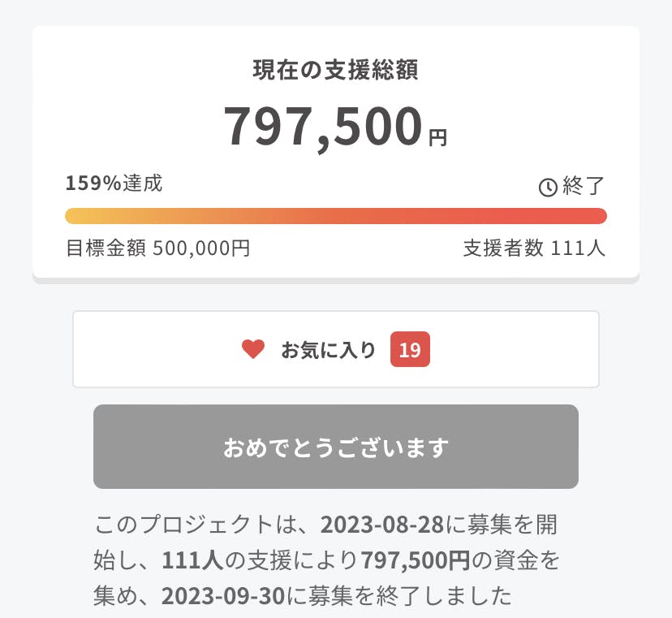
Task: Click the 797,500 total amount figure
Action: coord(323,127)
